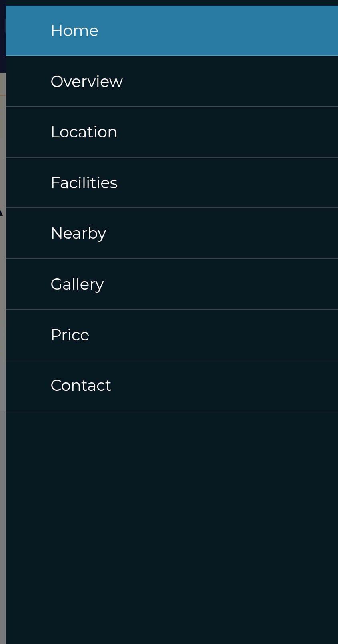Image resolution: width=338 pixels, height=644 pixels.
Task: Go to the Location section
Action: click(172, 132)
